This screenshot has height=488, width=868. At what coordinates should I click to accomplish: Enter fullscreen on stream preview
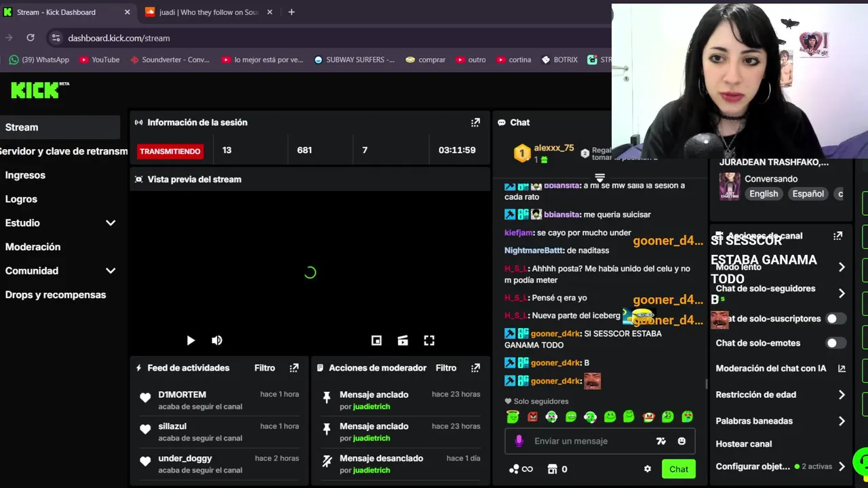click(429, 340)
